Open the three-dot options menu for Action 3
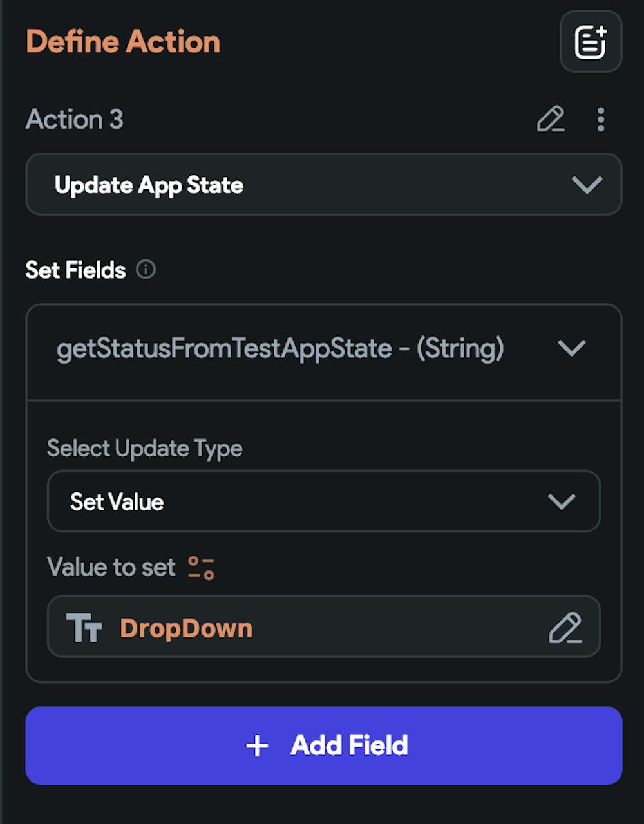 (x=600, y=120)
